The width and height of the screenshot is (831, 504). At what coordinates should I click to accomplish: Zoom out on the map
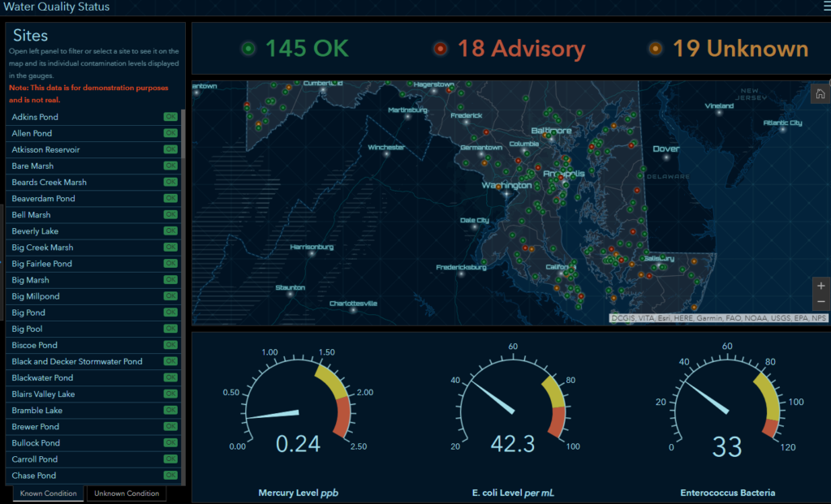[x=821, y=302]
